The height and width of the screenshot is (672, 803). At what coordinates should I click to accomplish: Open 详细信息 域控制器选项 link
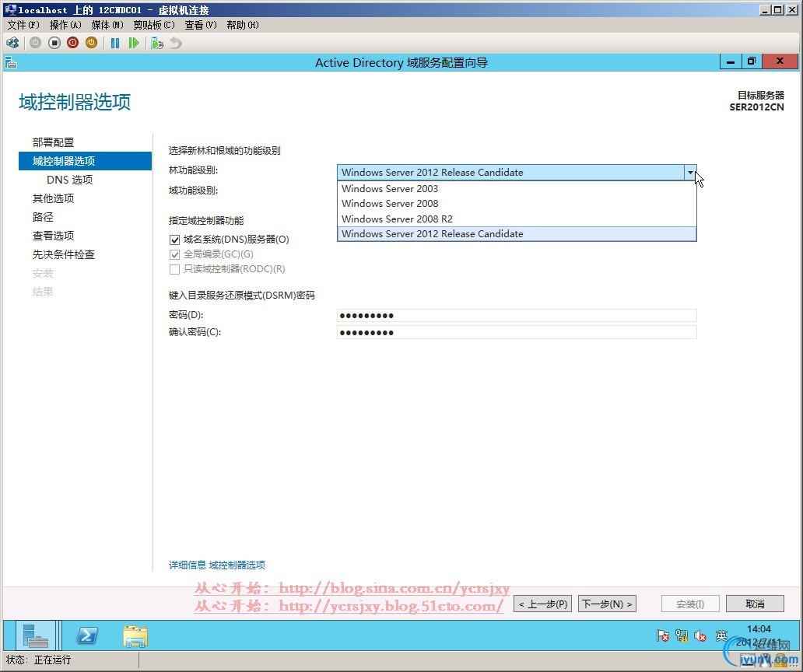click(x=217, y=565)
